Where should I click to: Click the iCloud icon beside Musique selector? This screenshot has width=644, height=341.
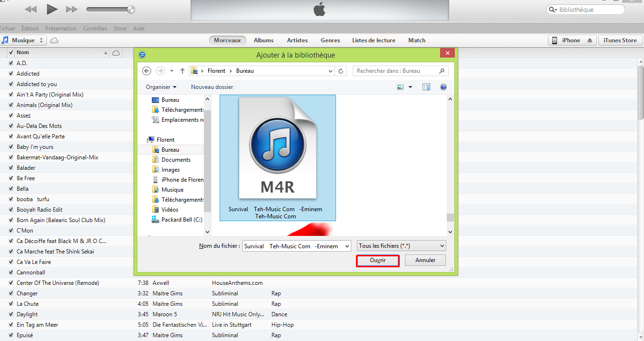tap(54, 40)
